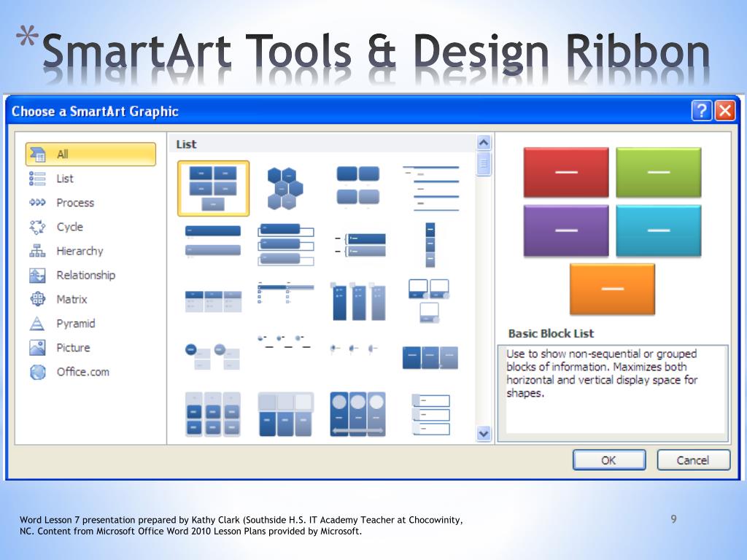Choose the Bending Picture Caption layout thumbnail
The height and width of the screenshot is (560, 747).
(x=429, y=301)
